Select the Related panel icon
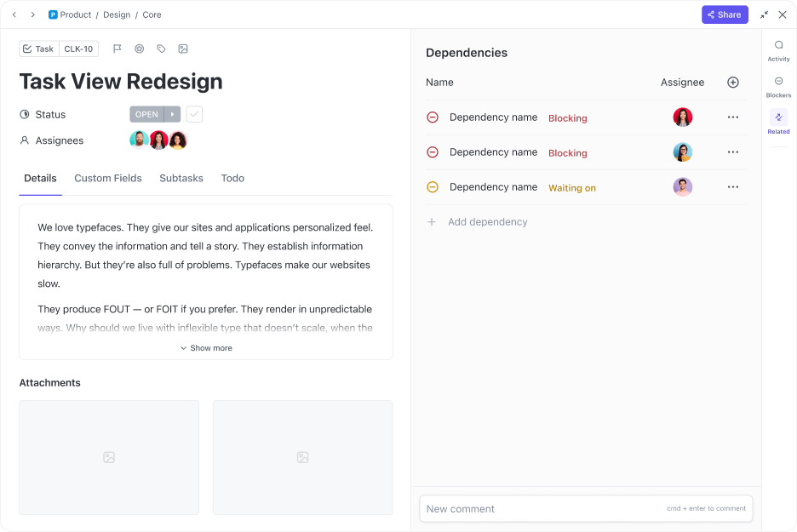The width and height of the screenshot is (797, 532). tap(778, 121)
